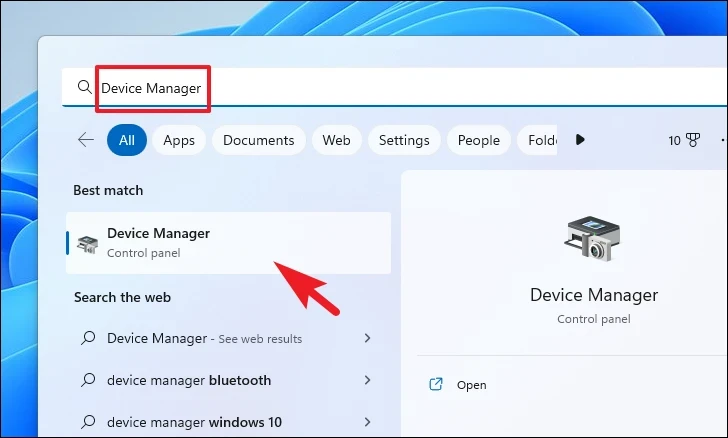Click Device Manager title in preview pane
Screen dimensions: 728x438
coord(594,295)
